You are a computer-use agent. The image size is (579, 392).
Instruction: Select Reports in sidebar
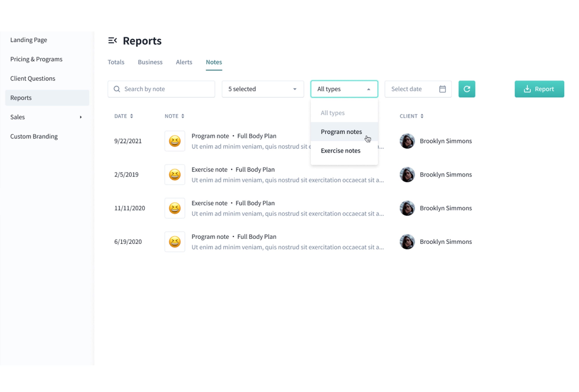(47, 98)
